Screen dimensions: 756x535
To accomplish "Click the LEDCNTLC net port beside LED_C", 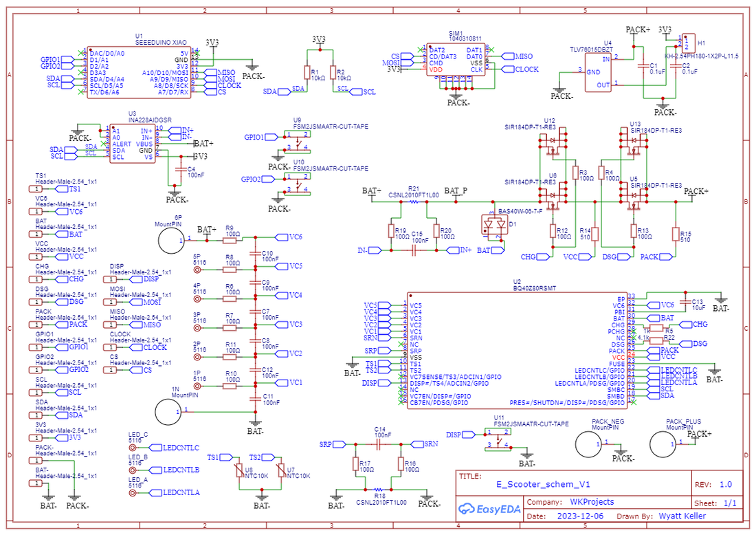I will tap(174, 448).
